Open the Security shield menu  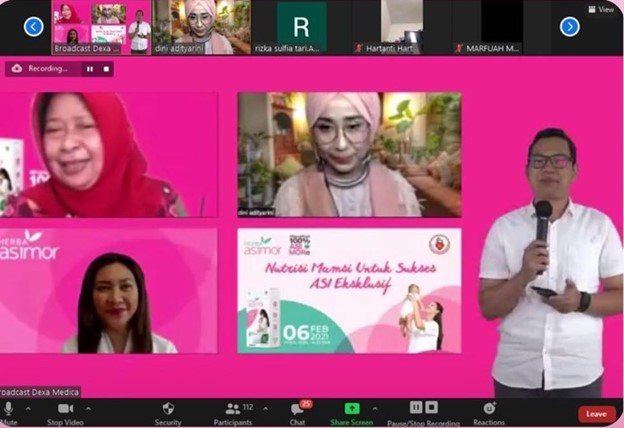[168, 414]
